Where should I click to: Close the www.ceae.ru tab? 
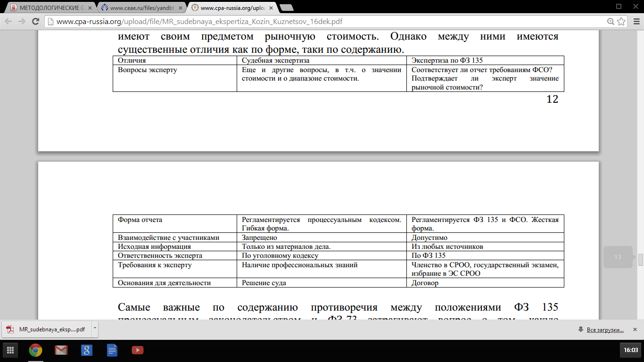coord(180,8)
